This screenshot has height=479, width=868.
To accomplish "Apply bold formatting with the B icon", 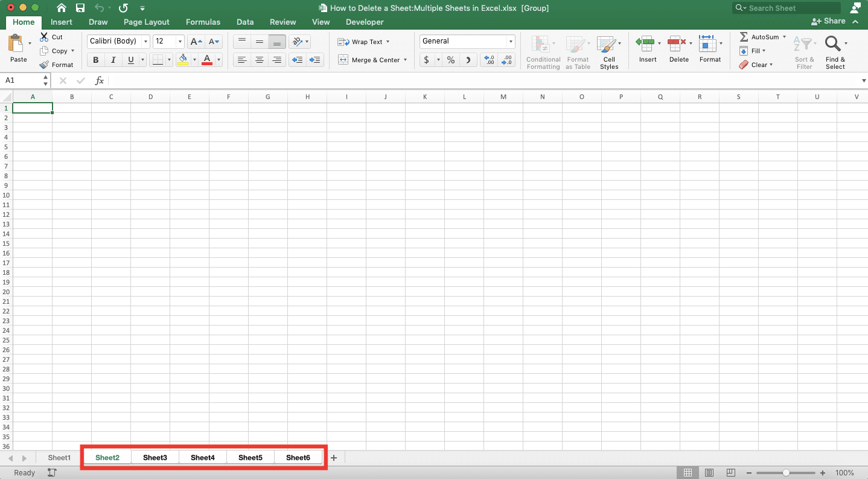I will pyautogui.click(x=95, y=60).
